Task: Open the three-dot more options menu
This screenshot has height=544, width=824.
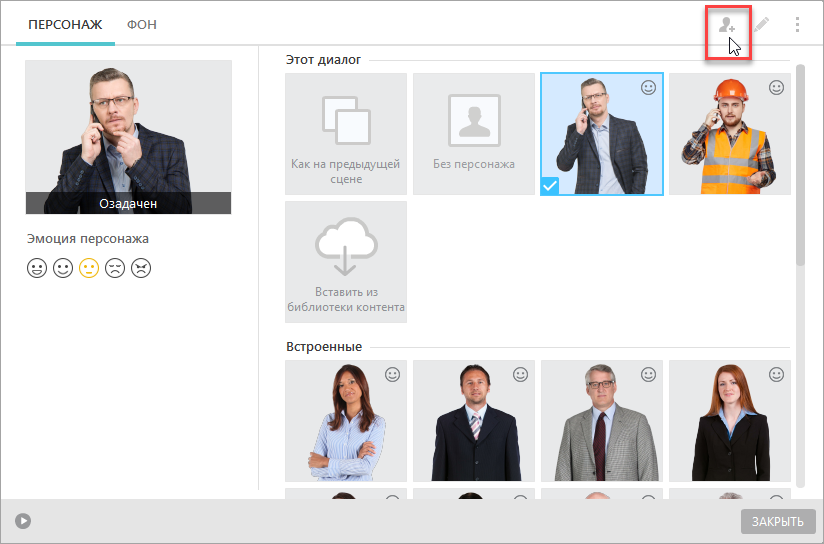Action: click(x=797, y=25)
